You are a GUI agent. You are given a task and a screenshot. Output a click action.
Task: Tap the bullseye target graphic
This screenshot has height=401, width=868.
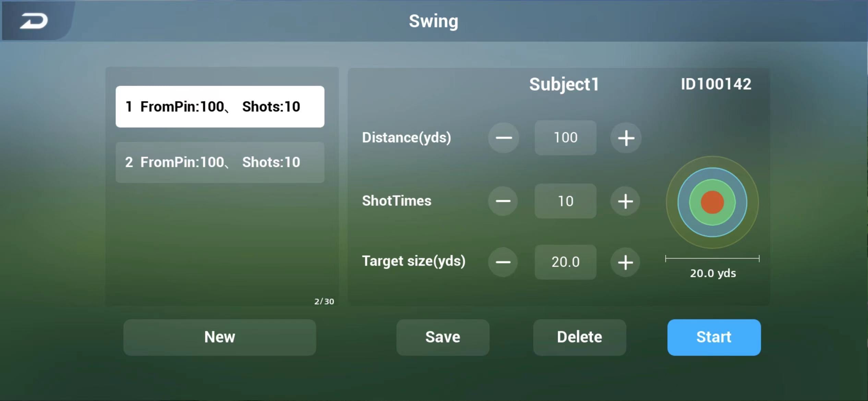point(712,202)
